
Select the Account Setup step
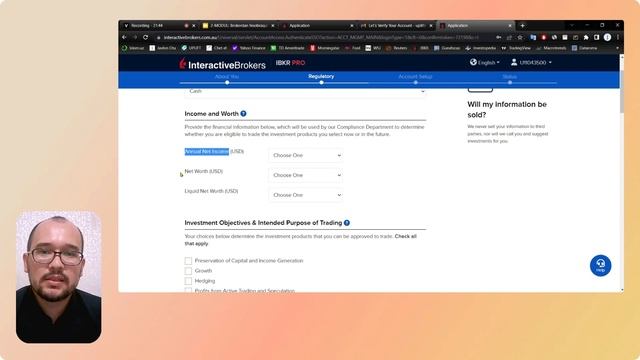(415, 76)
